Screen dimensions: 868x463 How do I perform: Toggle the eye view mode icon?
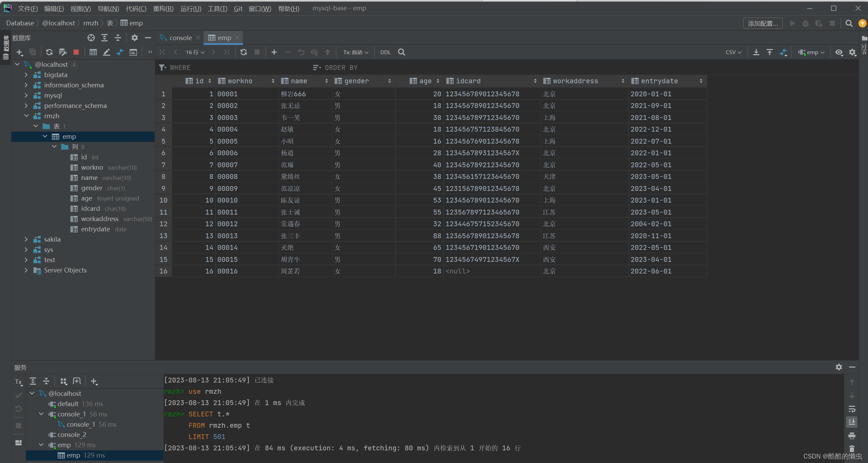pos(839,52)
